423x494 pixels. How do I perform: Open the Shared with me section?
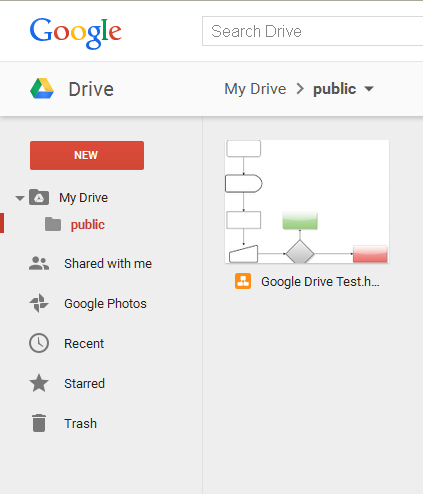(x=108, y=263)
